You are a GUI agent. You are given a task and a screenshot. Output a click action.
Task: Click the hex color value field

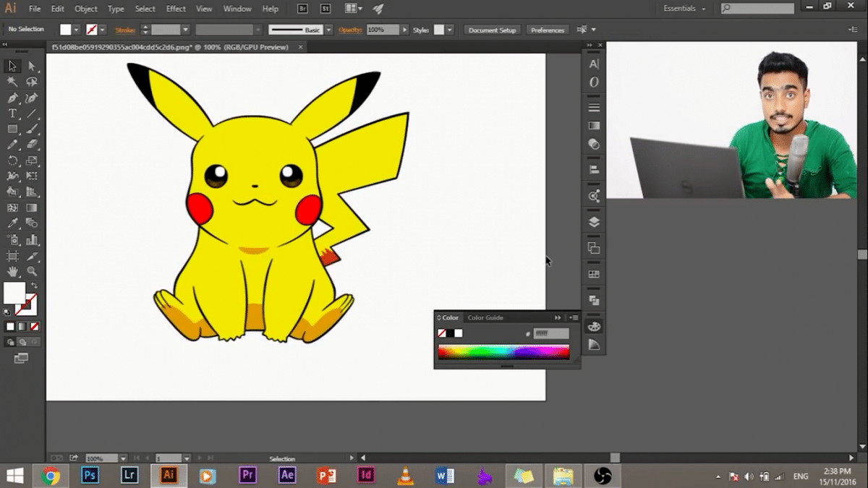tap(551, 333)
